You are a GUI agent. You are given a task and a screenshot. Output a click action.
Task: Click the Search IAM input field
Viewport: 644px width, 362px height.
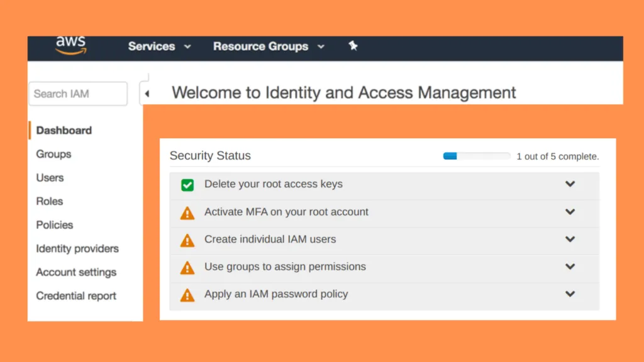coord(77,94)
